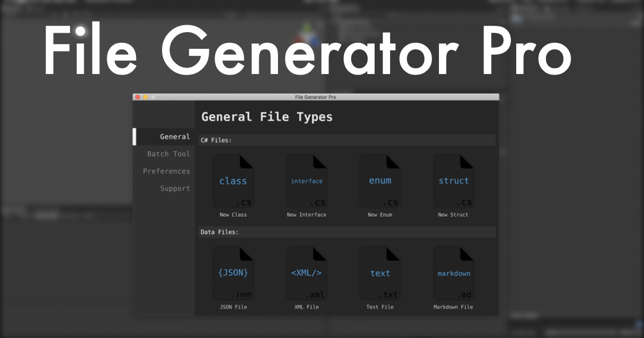Collapse the C# Files section header

[x=346, y=140]
